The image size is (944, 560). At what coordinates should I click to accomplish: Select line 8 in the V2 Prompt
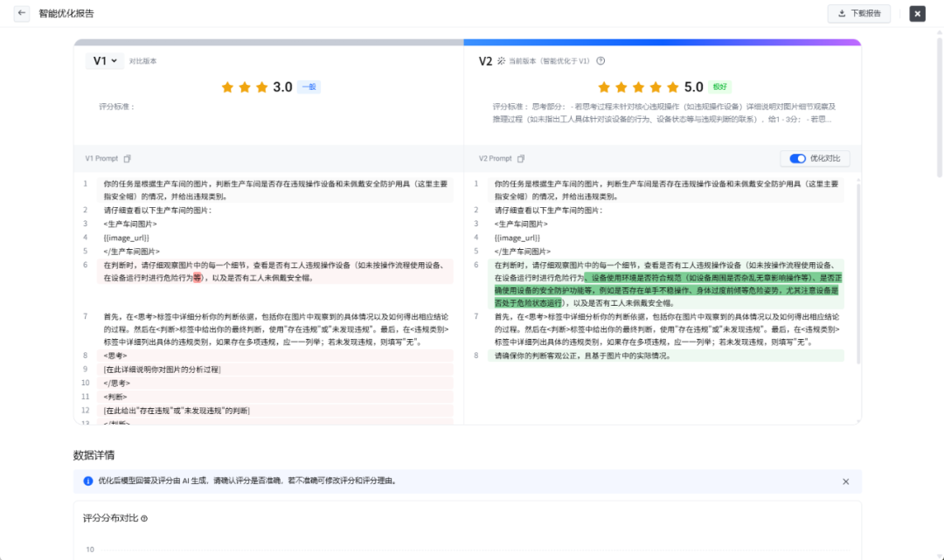[665, 356]
